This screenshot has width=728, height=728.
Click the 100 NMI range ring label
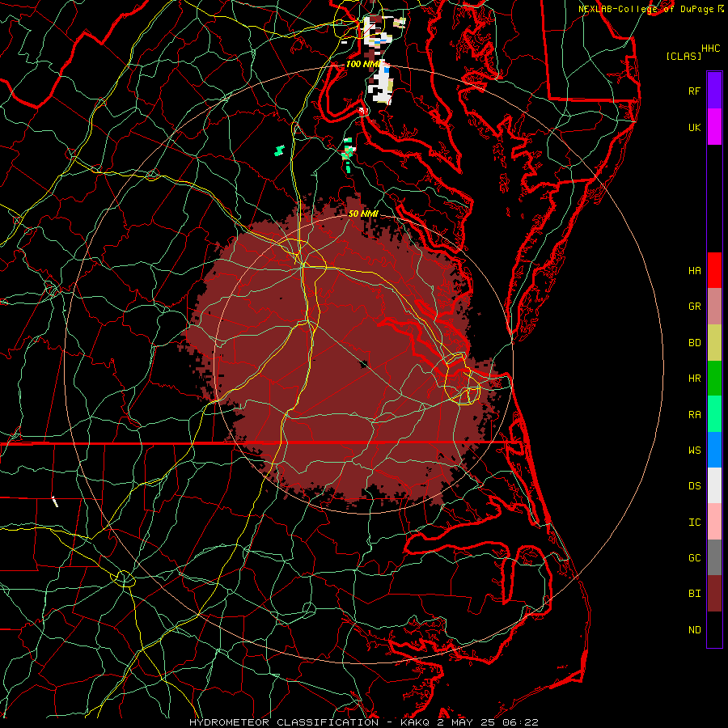click(x=363, y=64)
